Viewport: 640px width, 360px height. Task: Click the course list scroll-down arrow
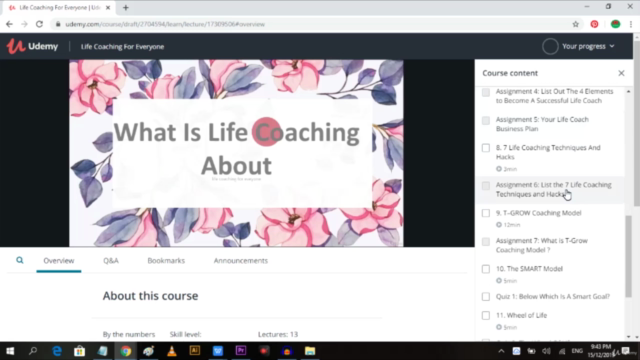click(x=628, y=337)
